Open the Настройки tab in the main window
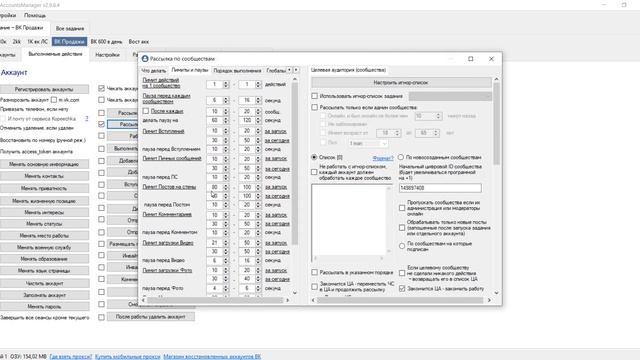 [107, 55]
